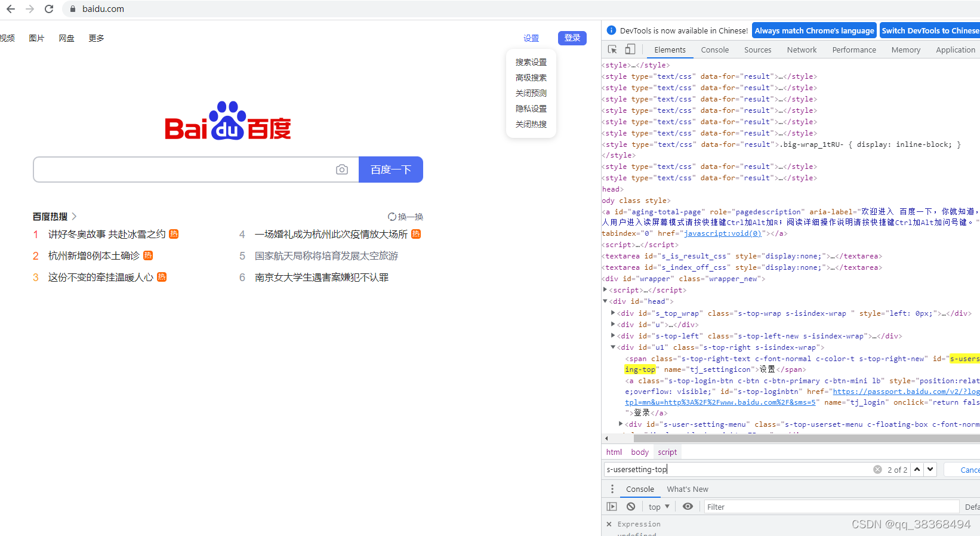Create live expression with the eye icon
The height and width of the screenshot is (536, 980).
pyautogui.click(x=688, y=507)
